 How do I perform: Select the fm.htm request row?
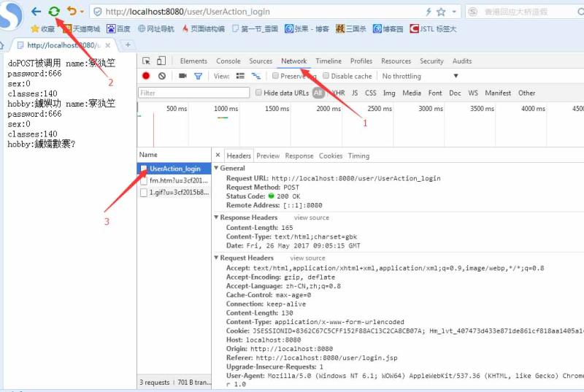174,180
